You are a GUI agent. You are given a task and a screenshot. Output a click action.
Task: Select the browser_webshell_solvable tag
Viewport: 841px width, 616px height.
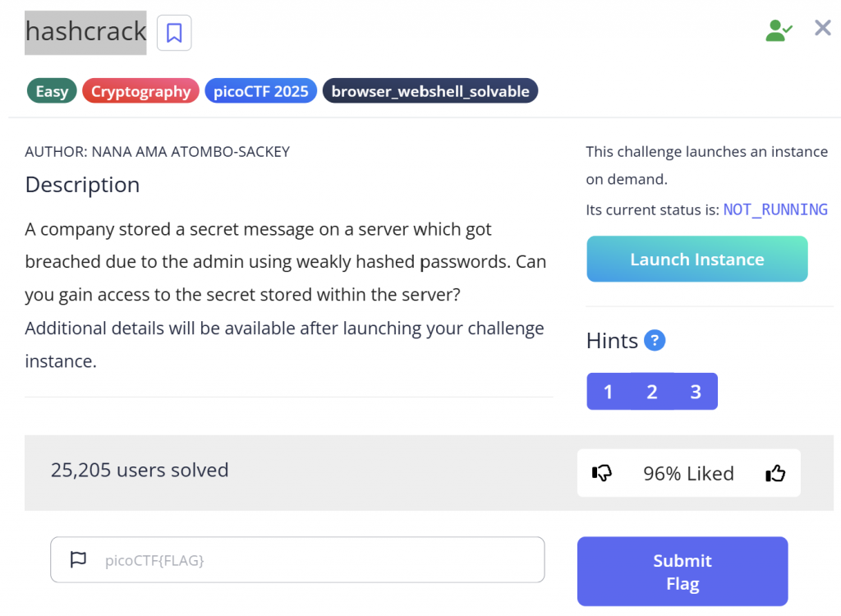click(x=430, y=91)
